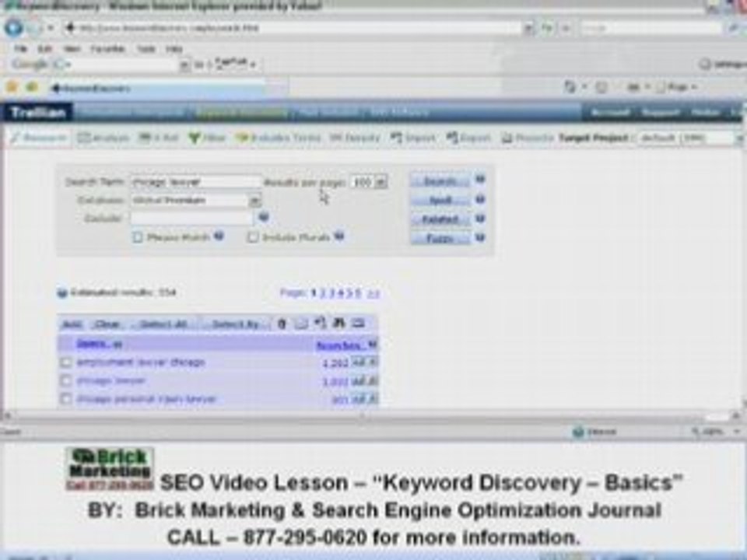The height and width of the screenshot is (560, 747).
Task: Click the Search Term input field
Action: [196, 182]
